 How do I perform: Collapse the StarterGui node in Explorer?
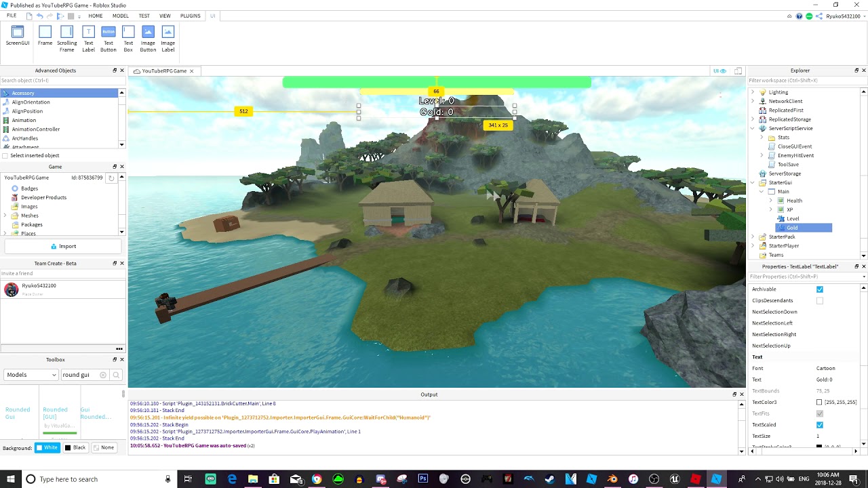[x=753, y=182]
